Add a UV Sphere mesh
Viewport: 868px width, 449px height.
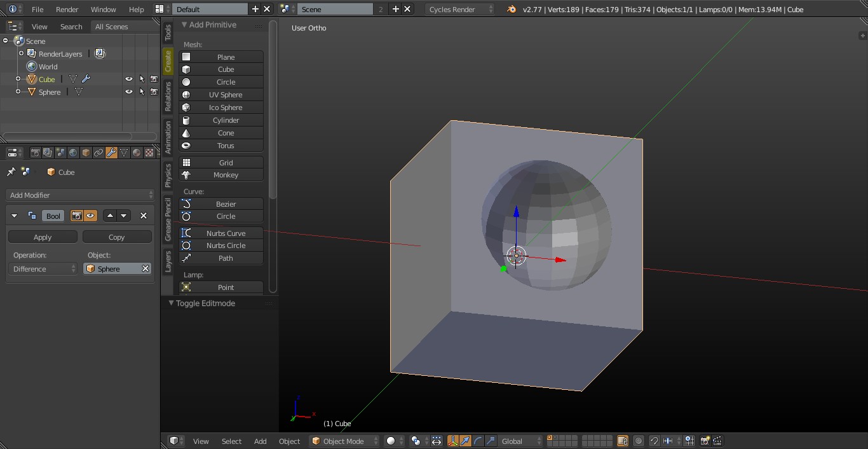[221, 95]
